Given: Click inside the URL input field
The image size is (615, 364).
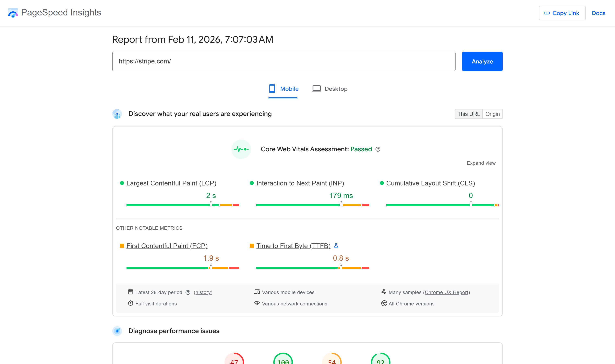Looking at the screenshot, I should pos(282,61).
